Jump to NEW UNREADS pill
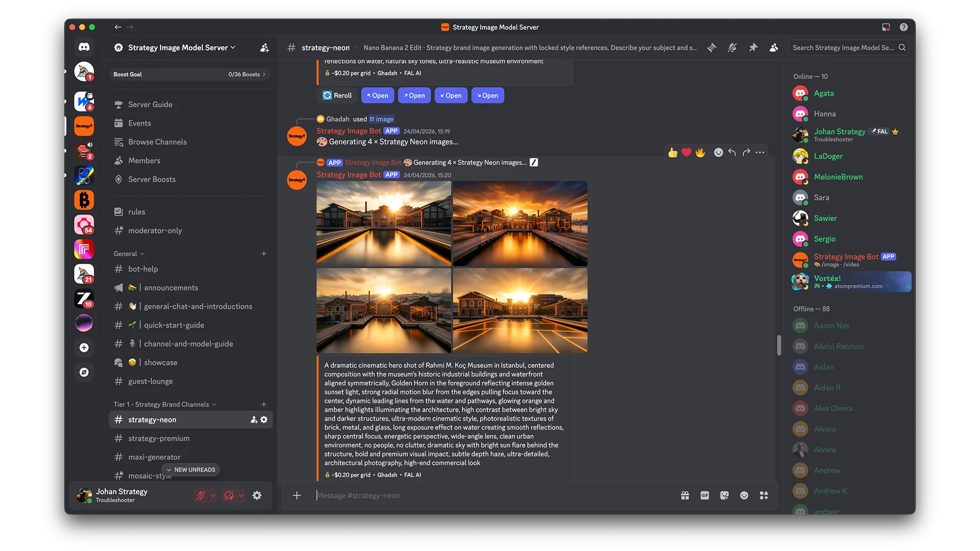 [x=191, y=470]
